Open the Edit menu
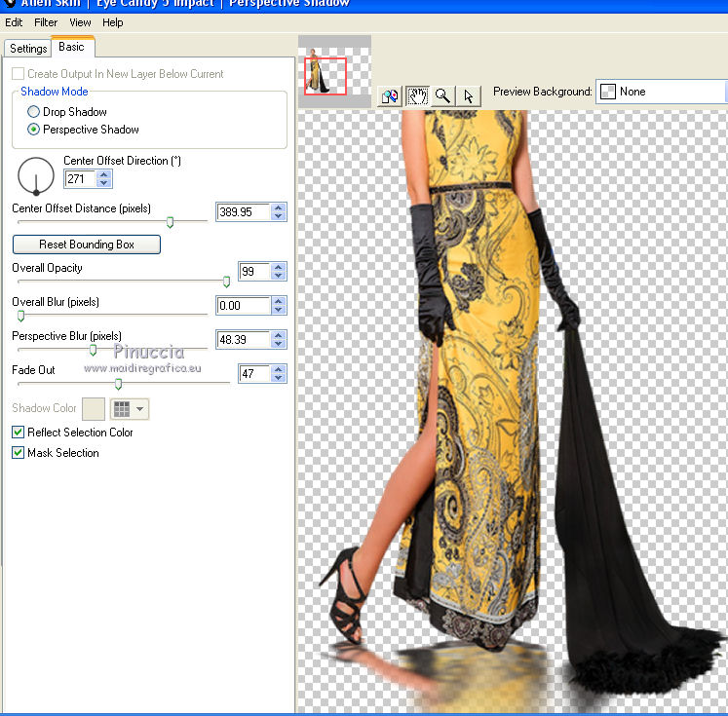This screenshot has width=728, height=716. pyautogui.click(x=14, y=22)
